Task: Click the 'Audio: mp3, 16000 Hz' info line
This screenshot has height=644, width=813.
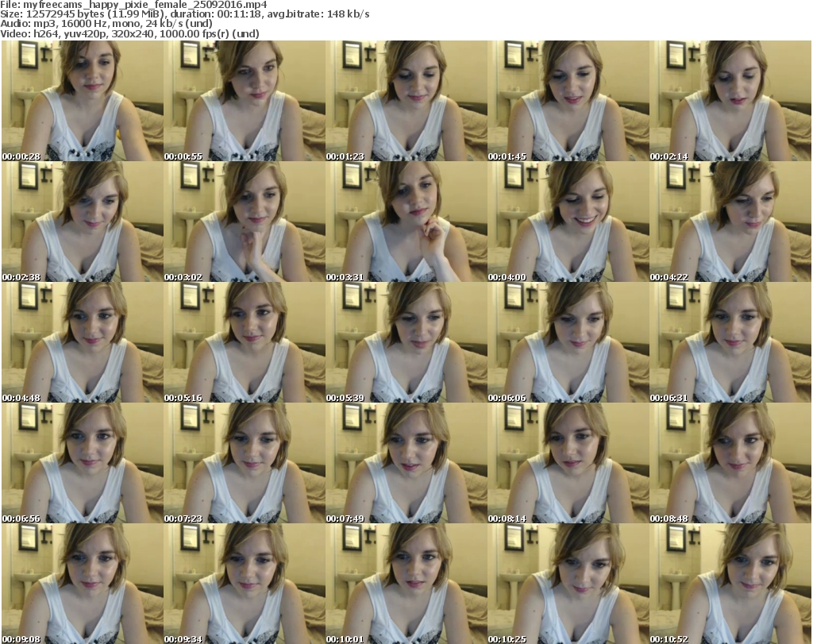Action: click(106, 24)
